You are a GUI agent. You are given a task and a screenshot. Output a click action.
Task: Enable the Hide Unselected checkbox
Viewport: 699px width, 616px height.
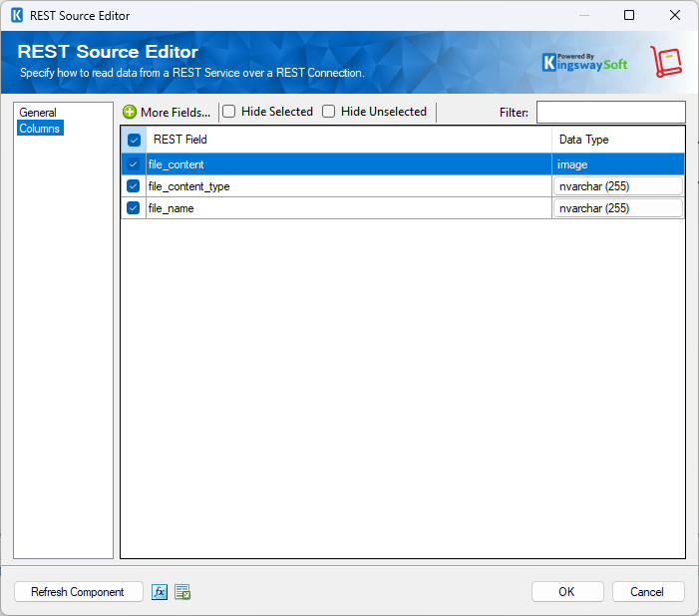(328, 111)
